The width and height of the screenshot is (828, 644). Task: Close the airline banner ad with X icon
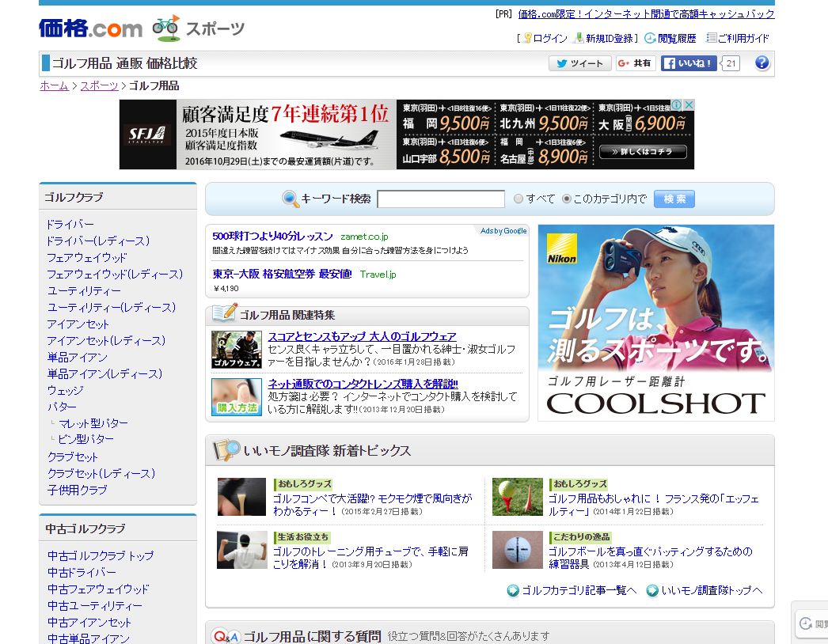[x=689, y=105]
